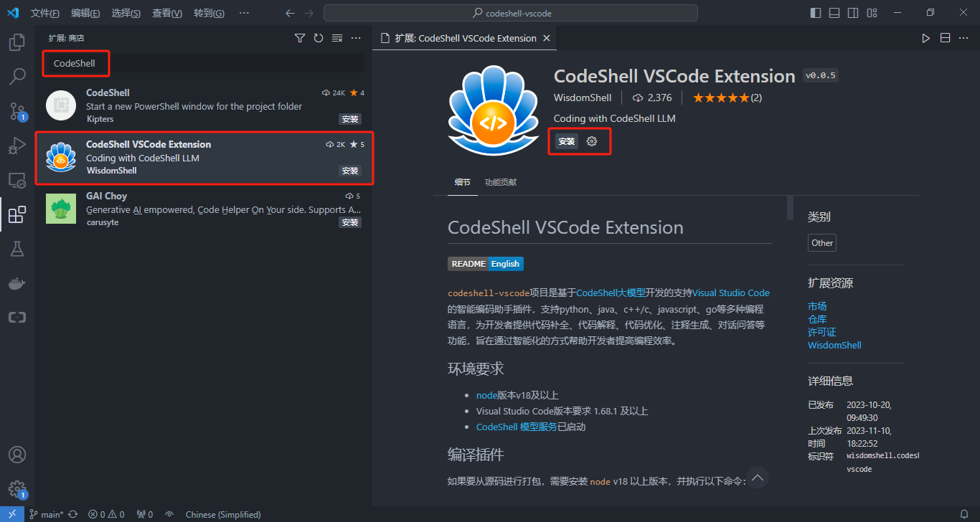This screenshot has width=980, height=522.
Task: Split the editor to the right
Action: [x=946, y=38]
